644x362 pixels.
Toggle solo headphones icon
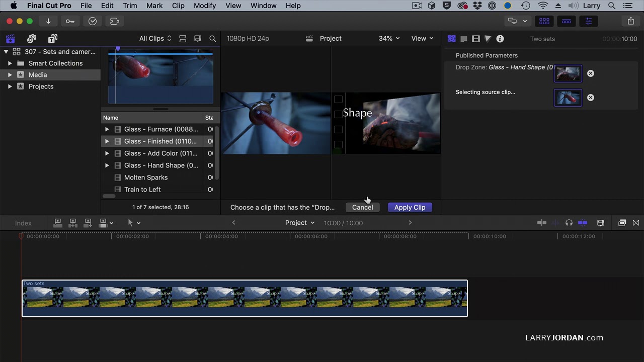[569, 223]
